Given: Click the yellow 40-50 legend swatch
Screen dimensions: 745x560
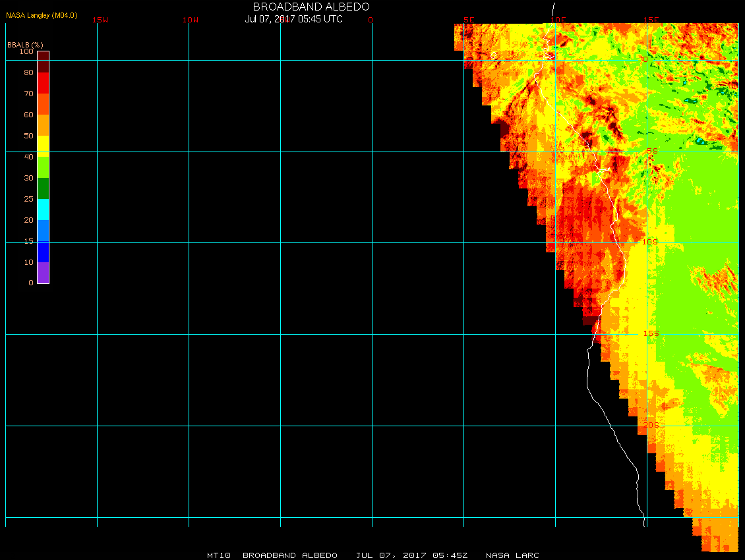Looking at the screenshot, I should (x=44, y=146).
